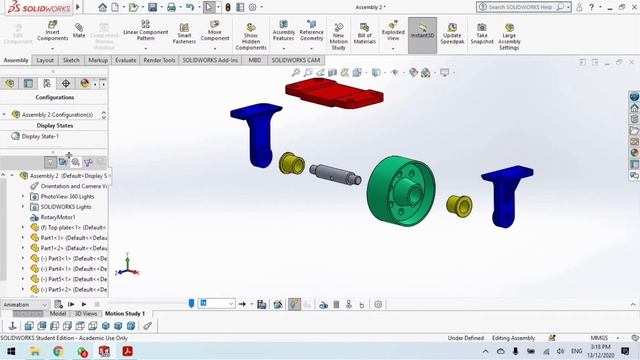The width and height of the screenshot is (640, 360).
Task: Click the Undo icon
Action: coord(190,7)
